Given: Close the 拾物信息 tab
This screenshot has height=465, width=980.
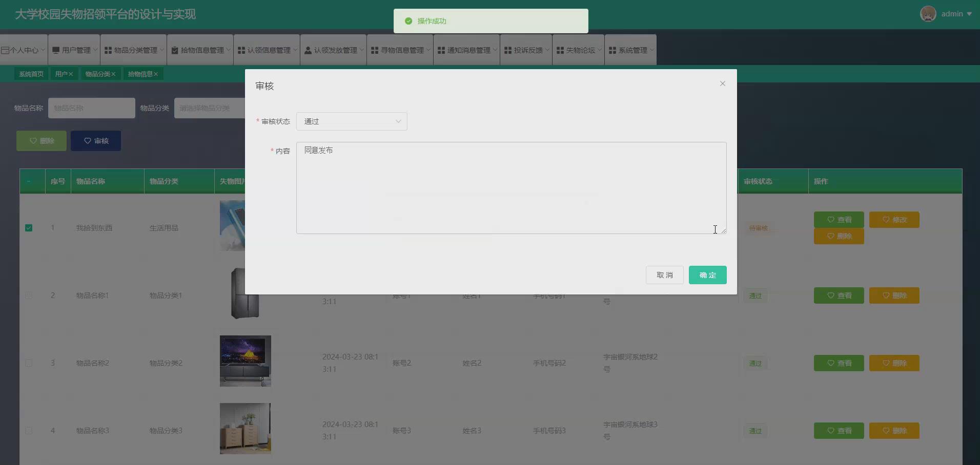Looking at the screenshot, I should pos(156,74).
